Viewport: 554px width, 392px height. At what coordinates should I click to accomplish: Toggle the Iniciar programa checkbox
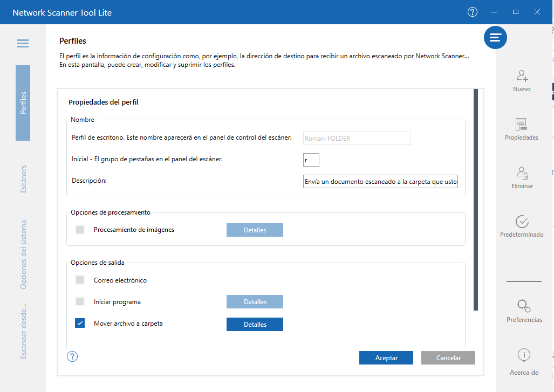coord(80,301)
